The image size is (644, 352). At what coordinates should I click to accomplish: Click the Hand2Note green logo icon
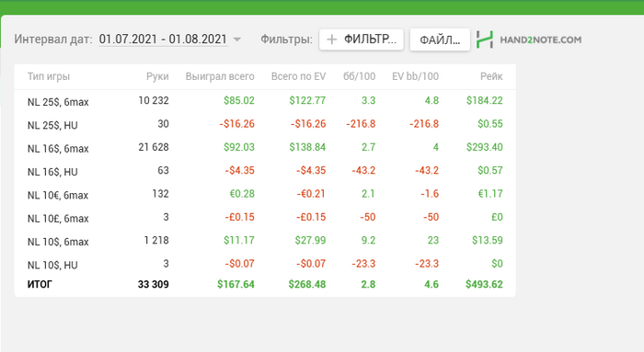(x=485, y=40)
